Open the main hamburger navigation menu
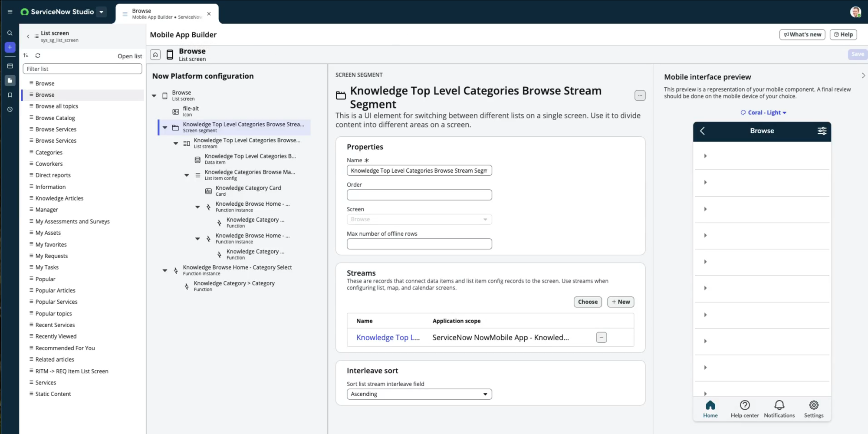This screenshot has width=868, height=434. (x=10, y=12)
